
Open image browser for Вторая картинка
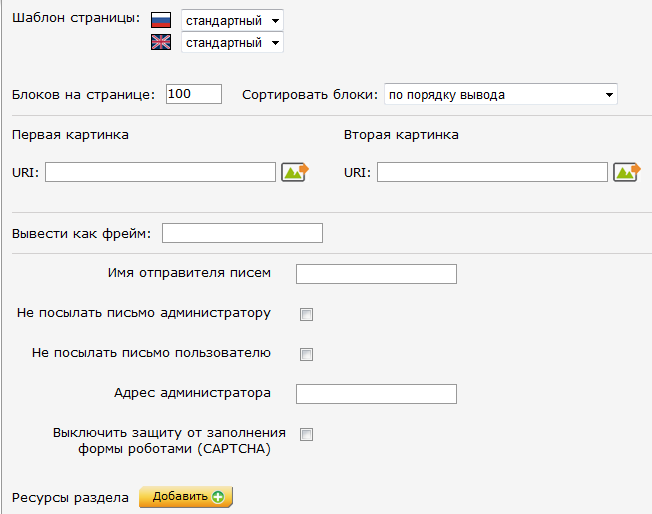pyautogui.click(x=627, y=172)
